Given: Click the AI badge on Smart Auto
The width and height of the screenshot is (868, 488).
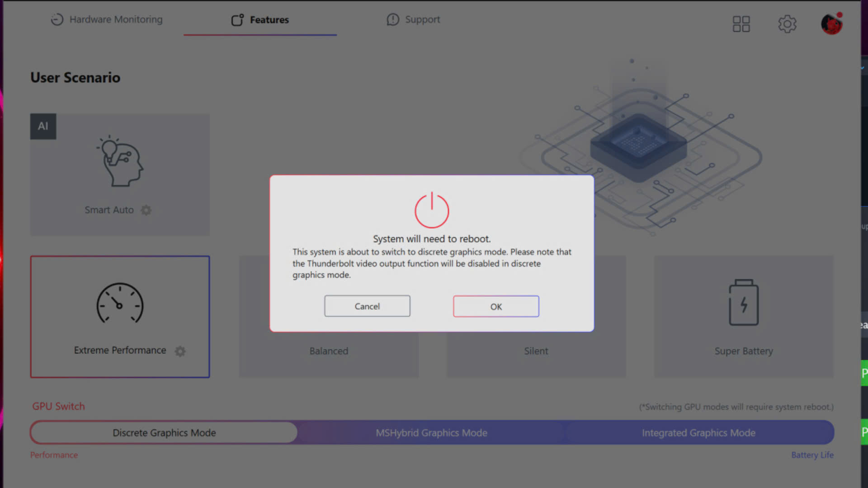Looking at the screenshot, I should (43, 126).
